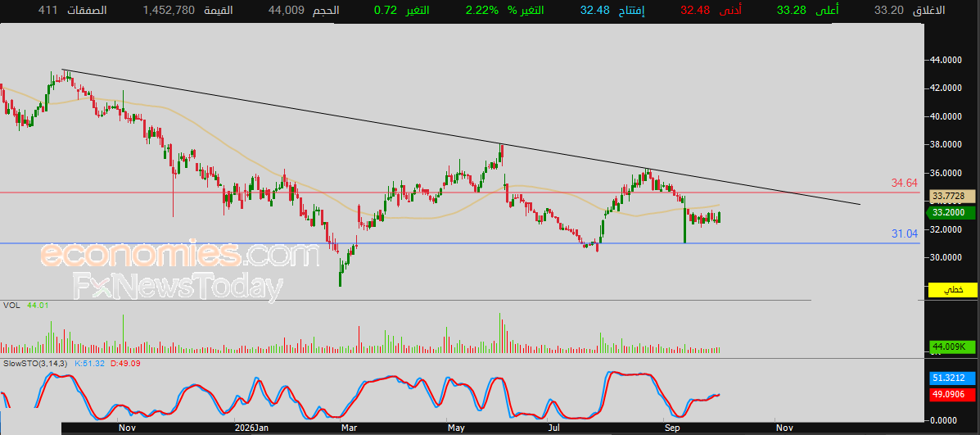Click the volume value 44,009
Viewport: 980px width, 435px height.
[287, 10]
